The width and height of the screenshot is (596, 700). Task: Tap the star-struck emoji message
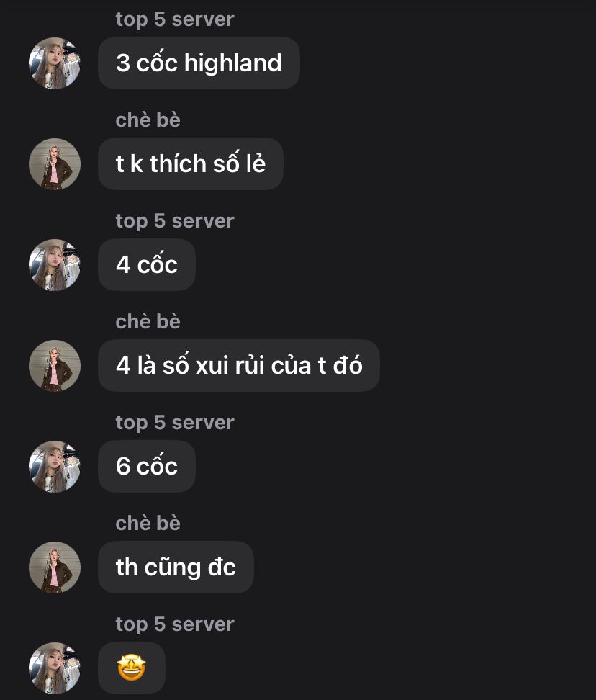132,668
